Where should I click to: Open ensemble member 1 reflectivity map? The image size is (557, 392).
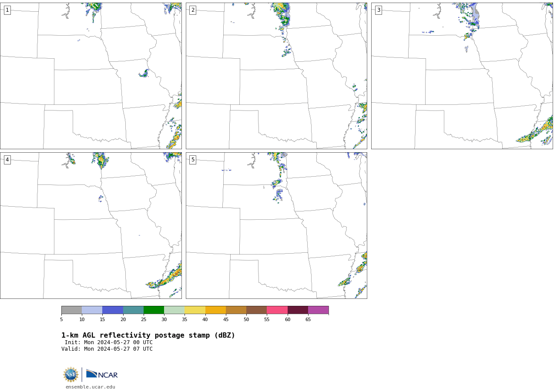[x=91, y=76]
